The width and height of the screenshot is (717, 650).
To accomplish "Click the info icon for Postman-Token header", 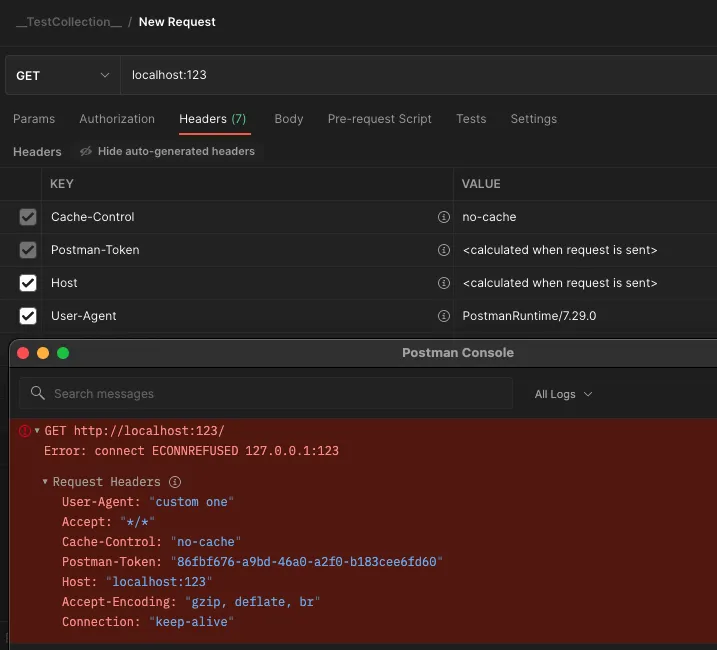I will tap(444, 250).
